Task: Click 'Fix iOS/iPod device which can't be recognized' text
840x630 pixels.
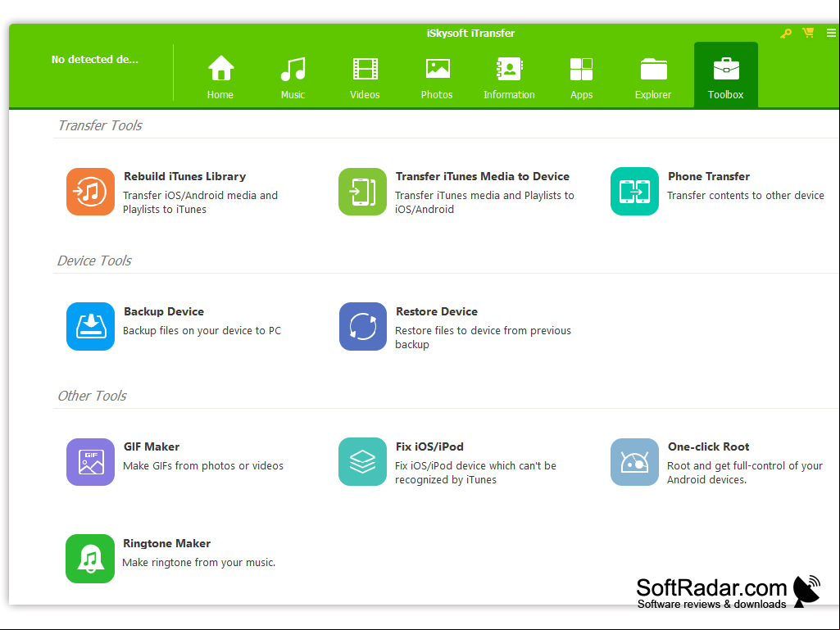Action: tap(475, 473)
